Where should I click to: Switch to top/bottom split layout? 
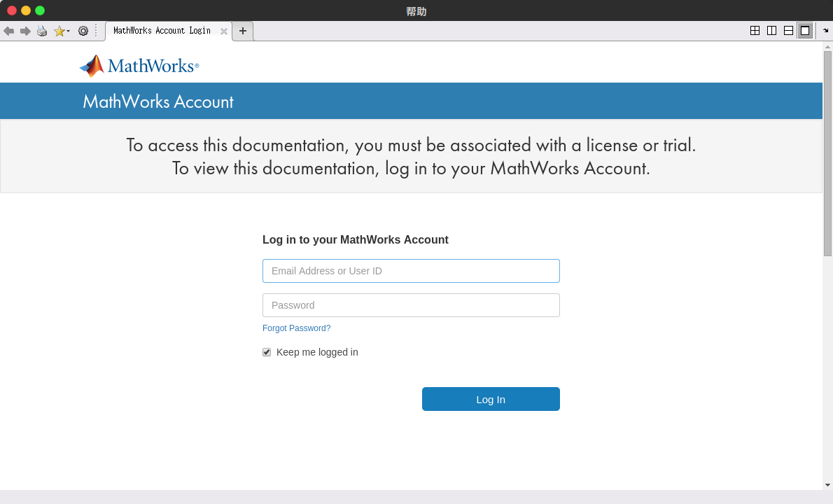click(788, 31)
